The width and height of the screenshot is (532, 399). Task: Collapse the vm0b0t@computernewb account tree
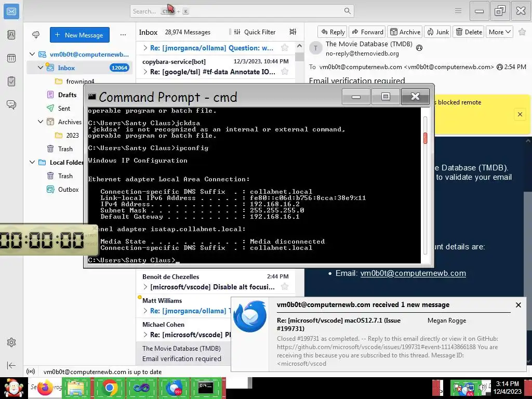pyautogui.click(x=32, y=54)
